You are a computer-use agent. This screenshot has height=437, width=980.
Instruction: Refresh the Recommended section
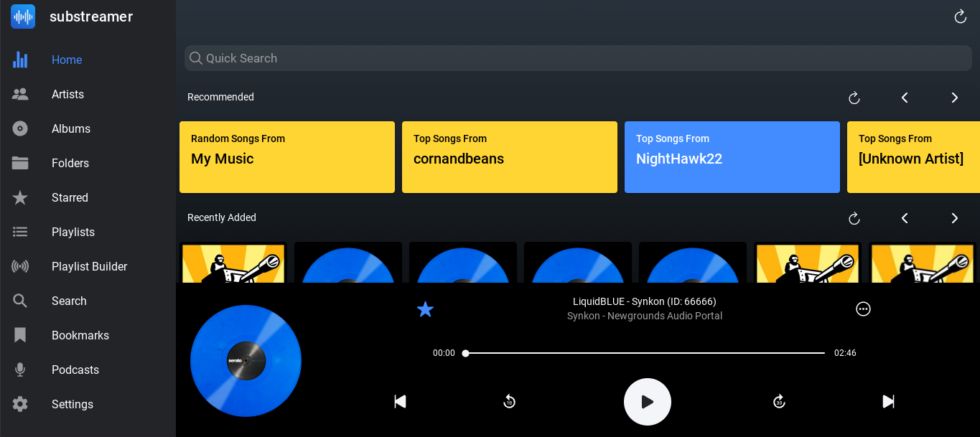(x=854, y=98)
